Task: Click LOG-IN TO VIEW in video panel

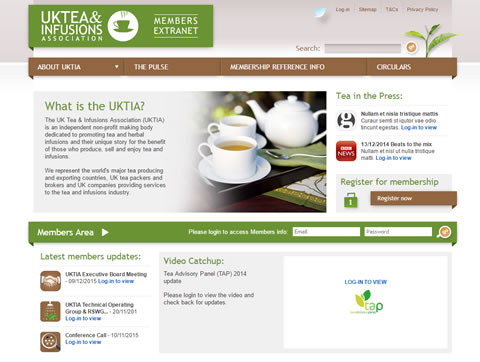Action: [x=366, y=282]
